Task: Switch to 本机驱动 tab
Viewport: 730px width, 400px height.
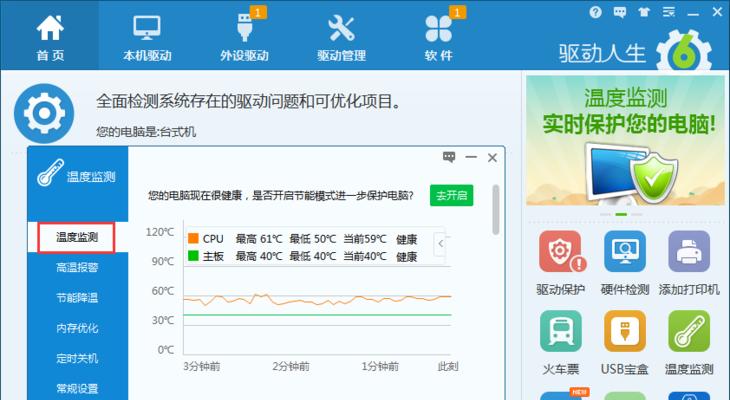Action: tap(147, 37)
